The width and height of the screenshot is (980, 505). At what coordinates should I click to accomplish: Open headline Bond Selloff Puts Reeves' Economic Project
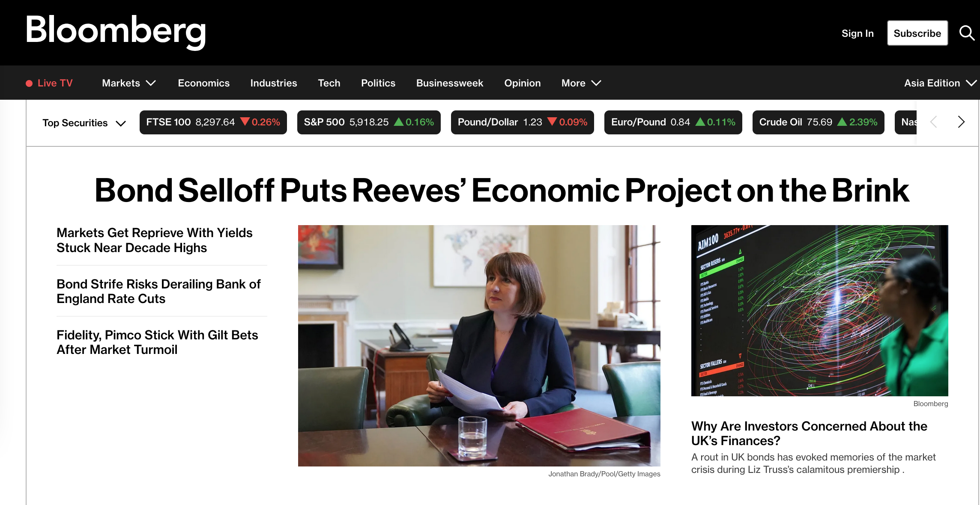[x=502, y=190]
